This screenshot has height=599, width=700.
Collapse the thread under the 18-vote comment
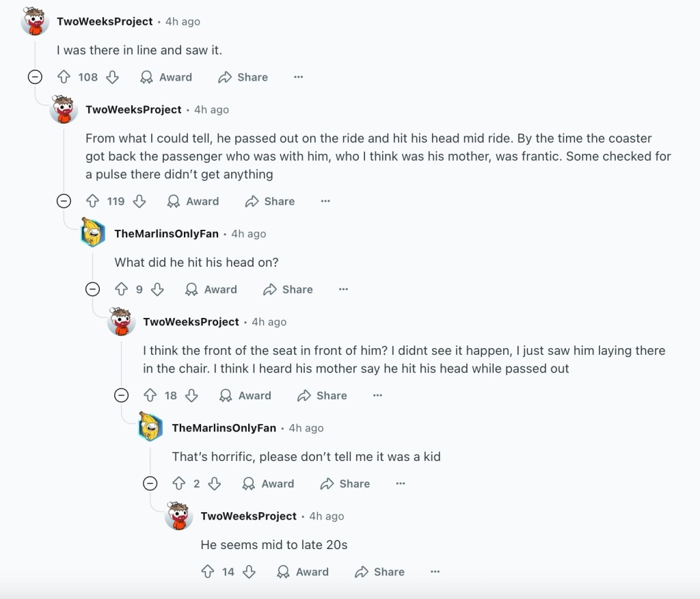[x=120, y=395]
